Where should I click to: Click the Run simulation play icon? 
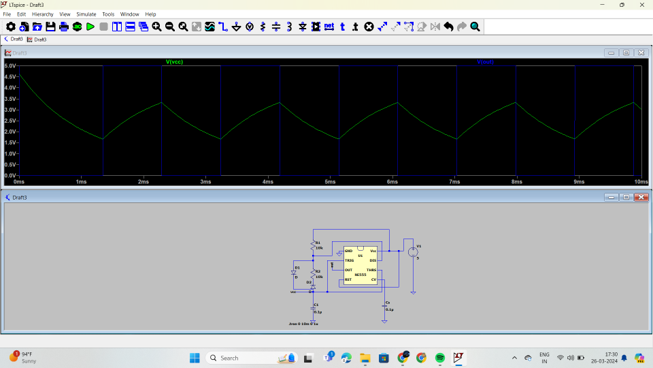point(90,27)
